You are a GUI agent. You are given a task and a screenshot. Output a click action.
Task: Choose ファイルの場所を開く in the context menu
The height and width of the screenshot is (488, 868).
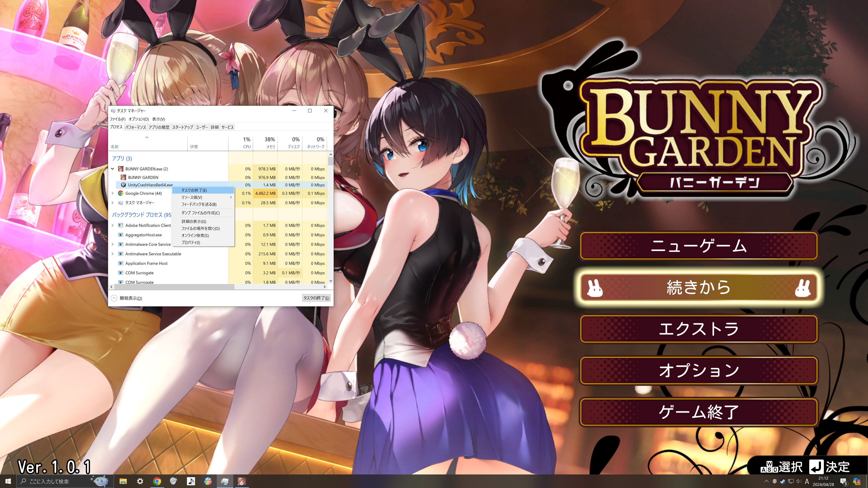(203, 228)
